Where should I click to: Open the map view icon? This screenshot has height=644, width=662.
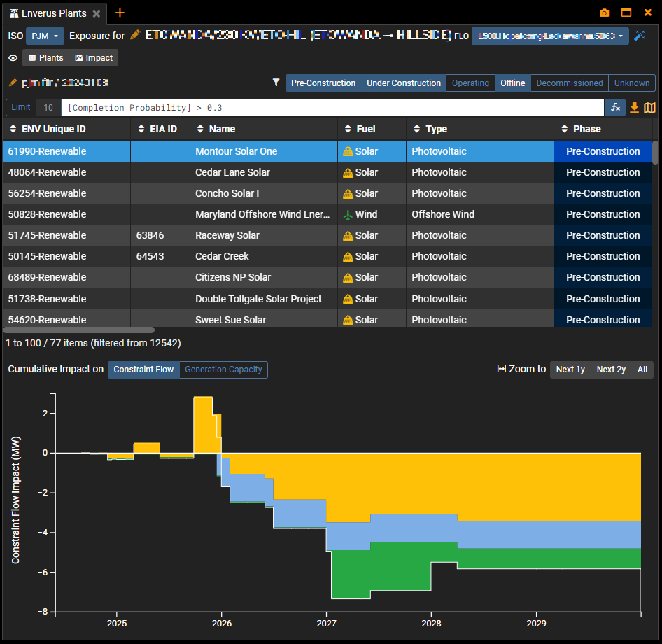[x=649, y=107]
